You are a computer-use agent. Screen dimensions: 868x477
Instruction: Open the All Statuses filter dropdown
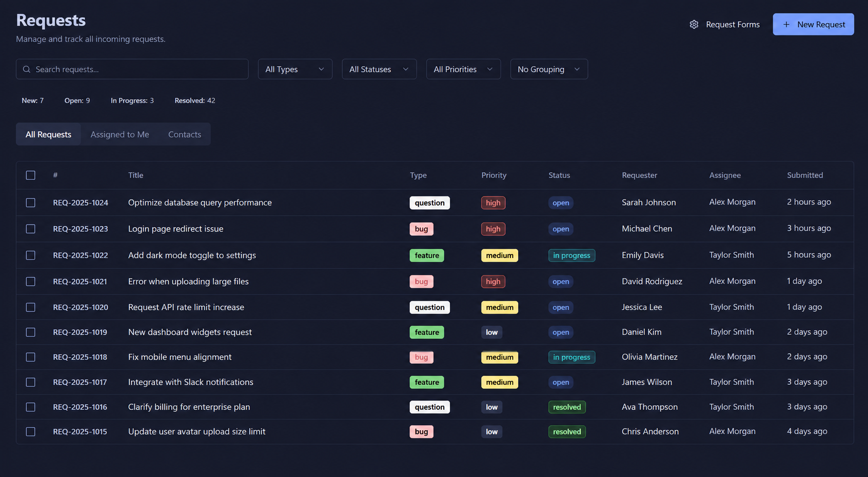click(x=379, y=69)
